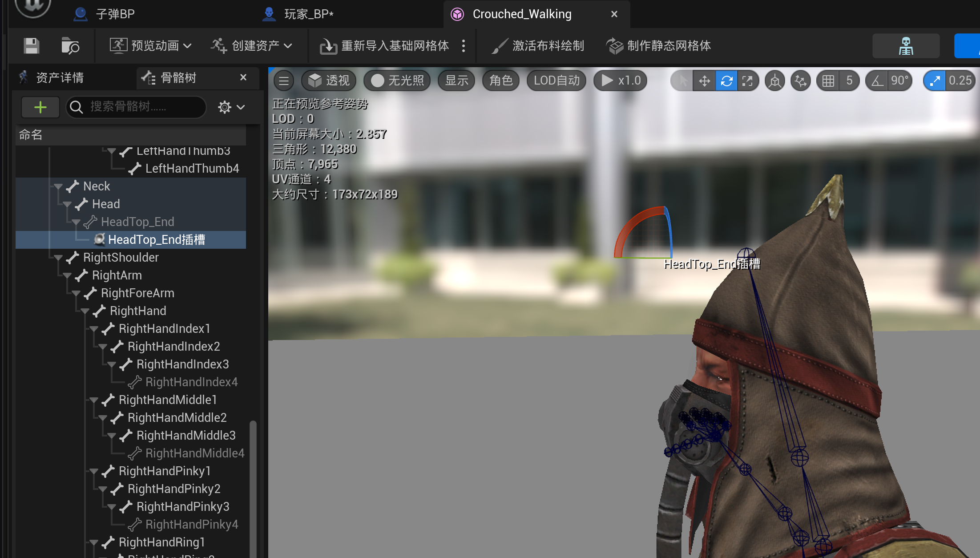Save the asset with the floppy disk icon
980x558 pixels.
pyautogui.click(x=31, y=45)
